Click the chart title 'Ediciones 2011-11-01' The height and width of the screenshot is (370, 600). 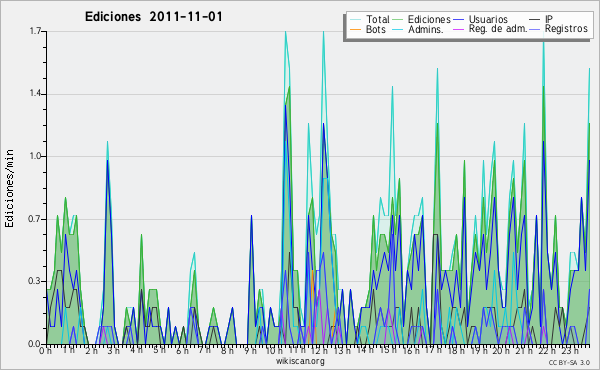pos(153,17)
